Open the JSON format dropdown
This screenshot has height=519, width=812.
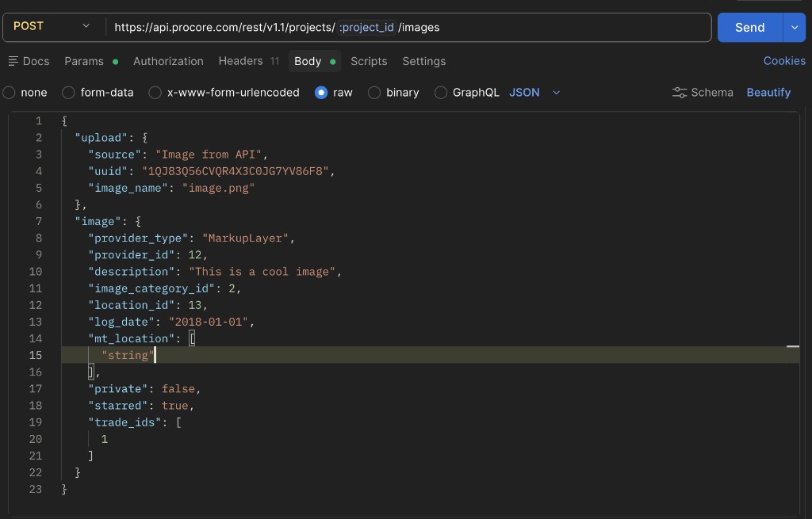[534, 93]
